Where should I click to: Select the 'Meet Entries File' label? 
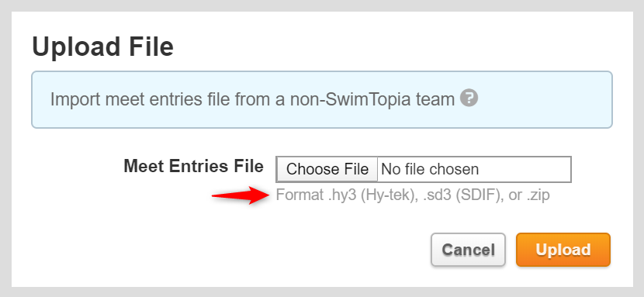[193, 167]
